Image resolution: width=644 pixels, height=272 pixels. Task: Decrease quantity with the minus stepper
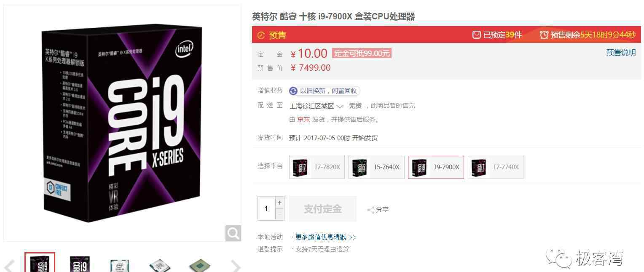[279, 214]
